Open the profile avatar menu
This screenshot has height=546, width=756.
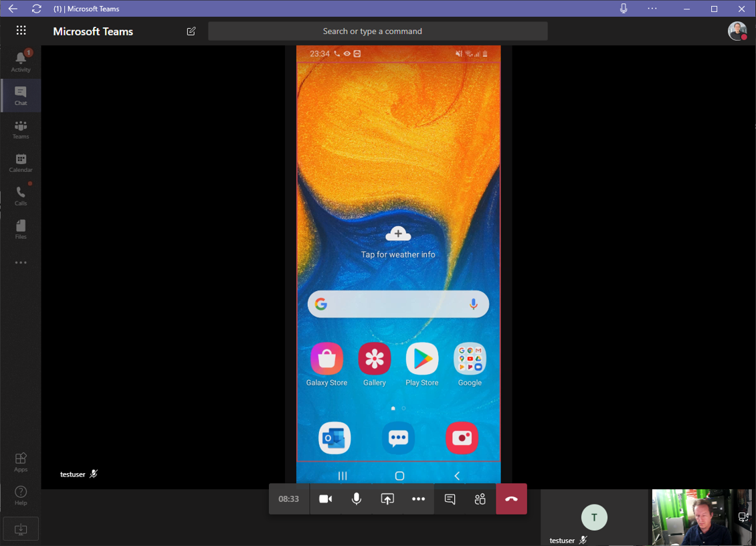pos(737,31)
